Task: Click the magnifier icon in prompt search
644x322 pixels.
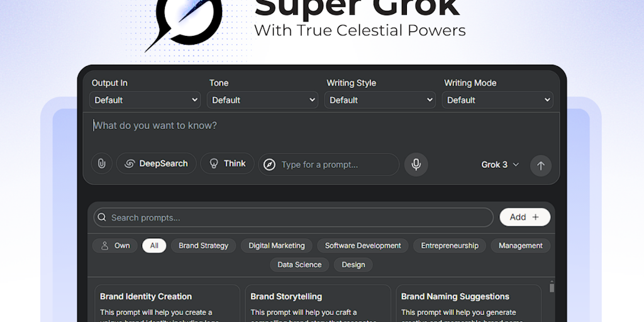Action: point(102,218)
